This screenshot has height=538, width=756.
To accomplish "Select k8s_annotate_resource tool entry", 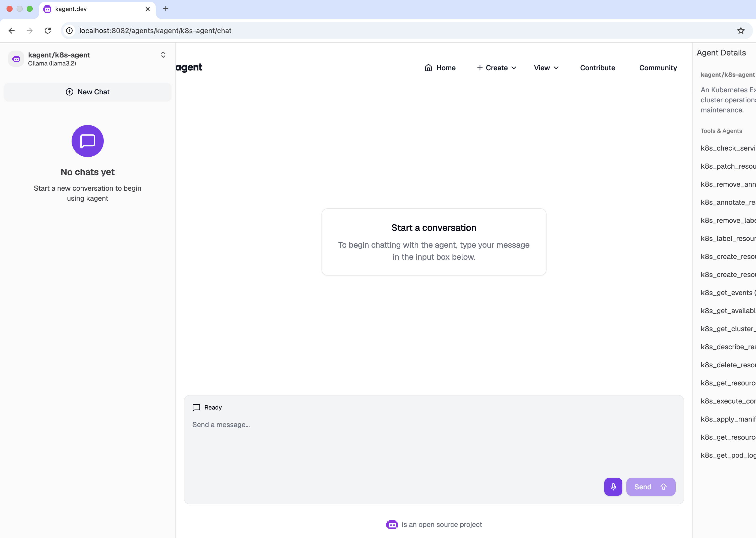I will click(728, 203).
